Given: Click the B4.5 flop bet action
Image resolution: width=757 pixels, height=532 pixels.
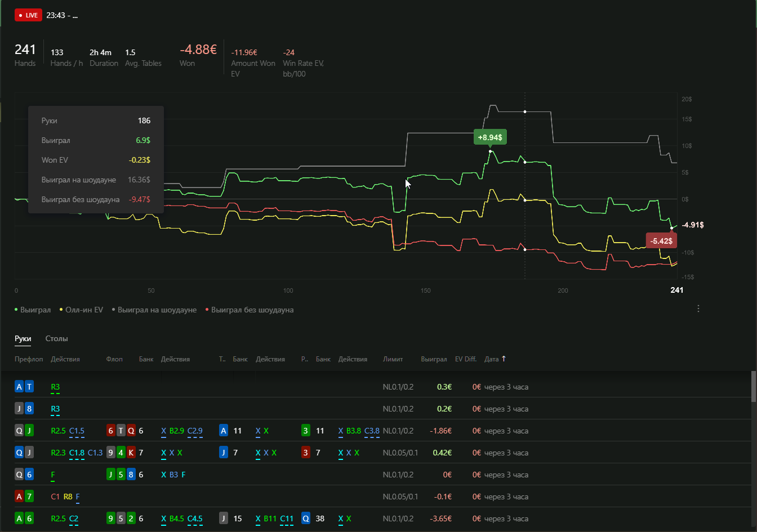Looking at the screenshot, I should click(x=176, y=518).
